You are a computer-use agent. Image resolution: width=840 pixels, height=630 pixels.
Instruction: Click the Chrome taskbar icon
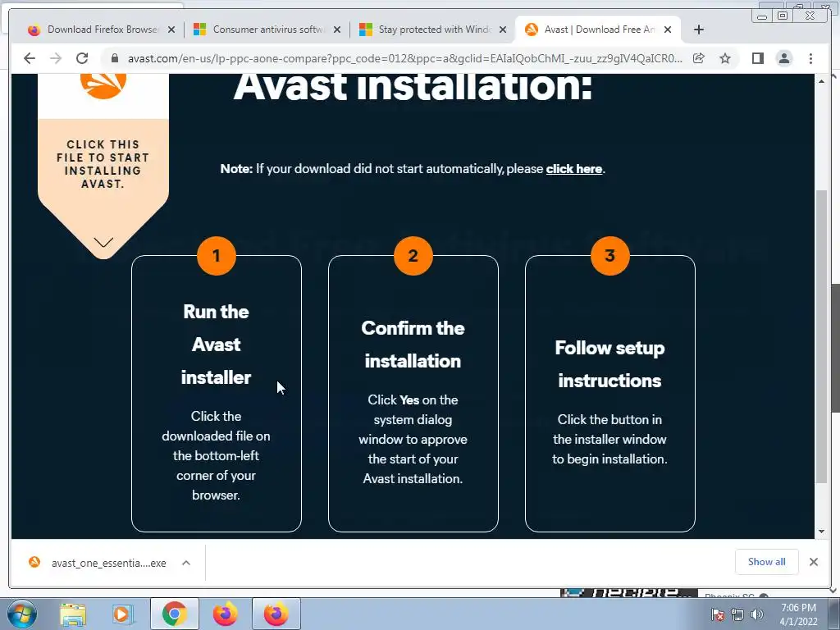coord(174,614)
